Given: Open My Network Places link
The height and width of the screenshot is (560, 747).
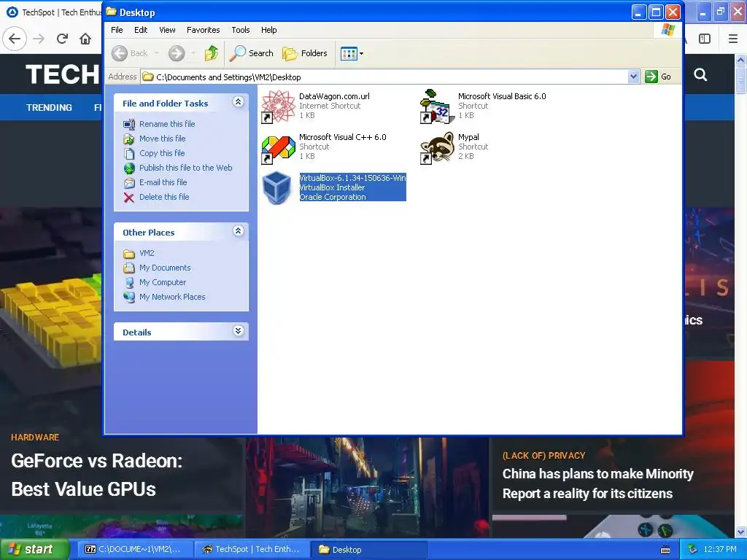Looking at the screenshot, I should pos(172,297).
